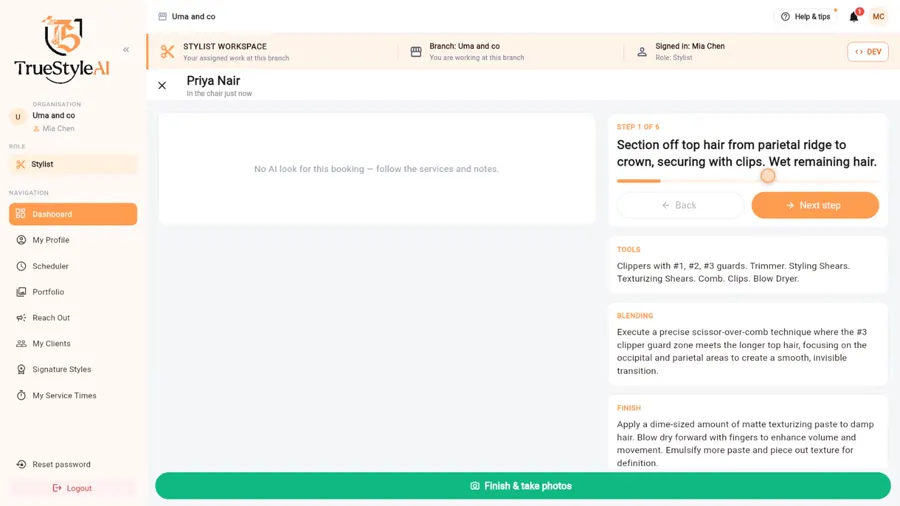Open My Profile page
This screenshot has width=900, height=506.
[73, 240]
